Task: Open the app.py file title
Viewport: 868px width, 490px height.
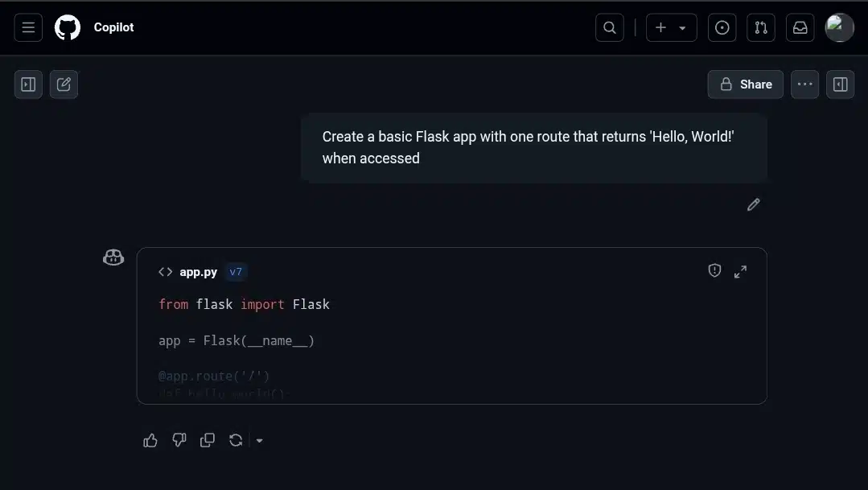Action: [x=198, y=272]
